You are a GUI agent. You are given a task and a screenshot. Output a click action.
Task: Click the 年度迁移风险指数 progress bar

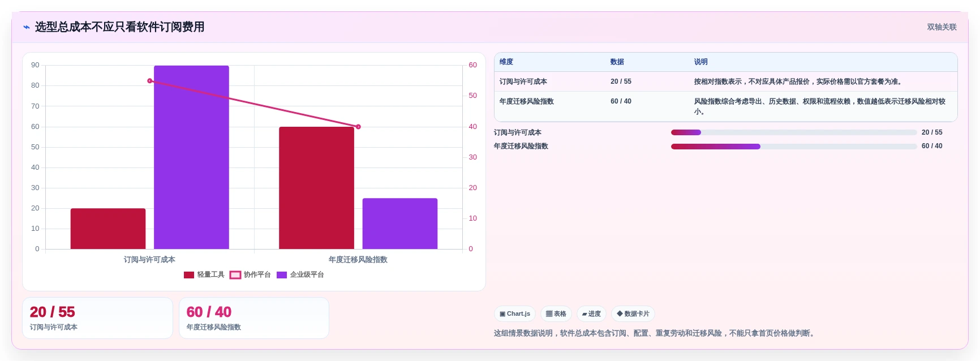coord(794,146)
